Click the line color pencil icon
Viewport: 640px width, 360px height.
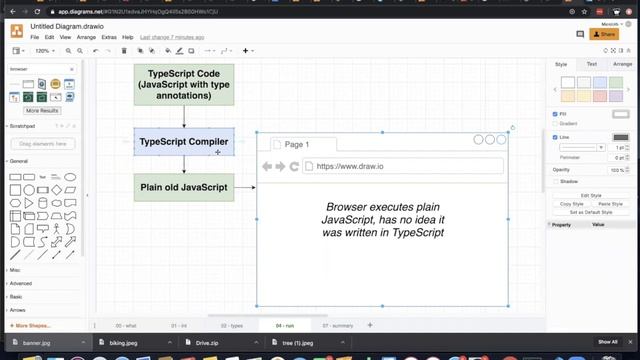point(180,51)
